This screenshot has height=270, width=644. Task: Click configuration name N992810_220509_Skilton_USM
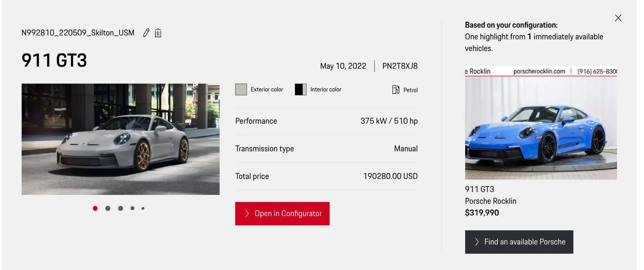pyautogui.click(x=78, y=33)
